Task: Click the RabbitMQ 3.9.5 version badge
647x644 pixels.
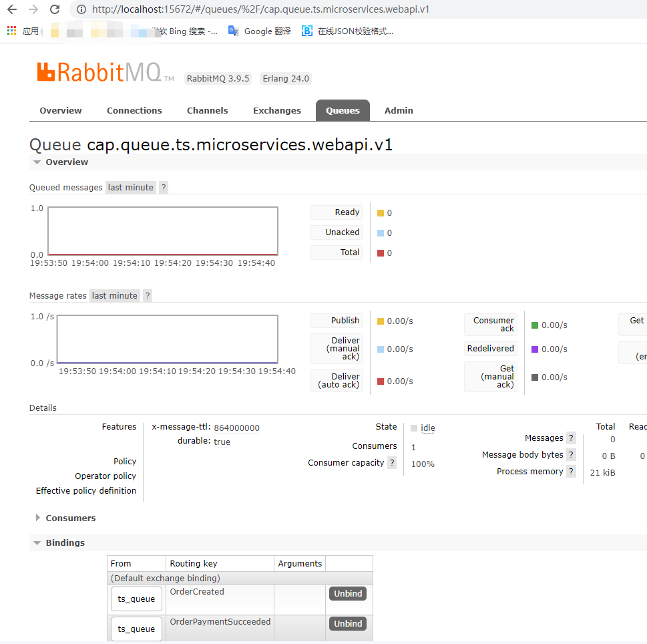Action: point(218,78)
